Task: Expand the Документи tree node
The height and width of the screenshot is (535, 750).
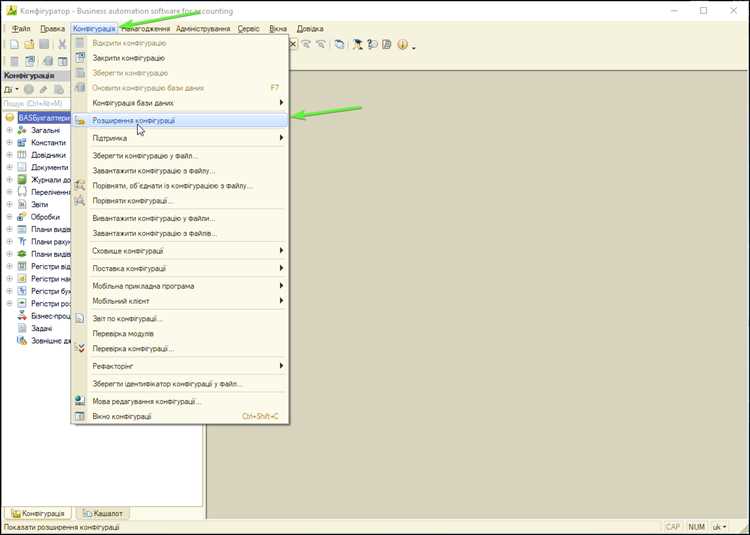Action: point(9,167)
